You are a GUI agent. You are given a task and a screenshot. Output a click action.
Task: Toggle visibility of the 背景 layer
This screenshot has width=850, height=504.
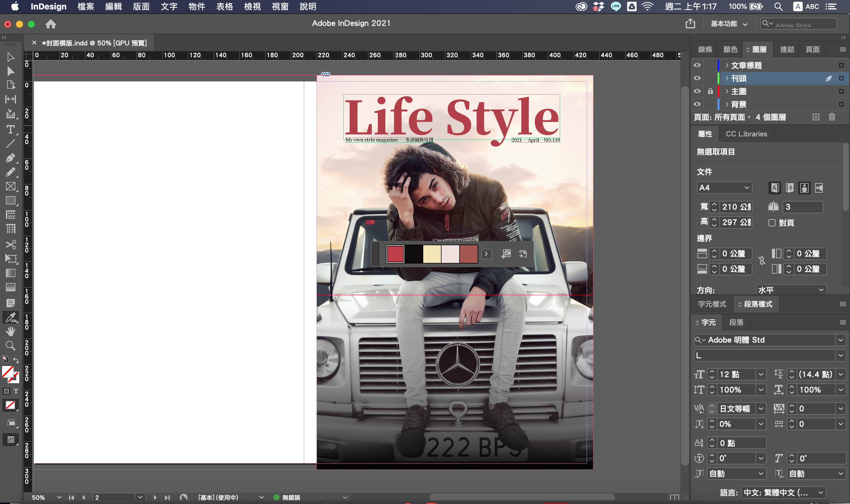click(697, 104)
